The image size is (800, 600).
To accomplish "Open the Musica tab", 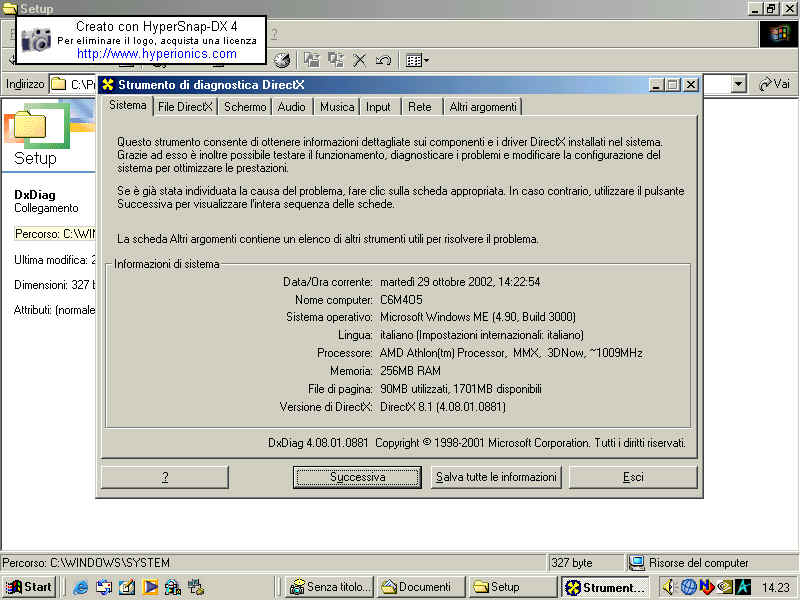I will (x=337, y=107).
